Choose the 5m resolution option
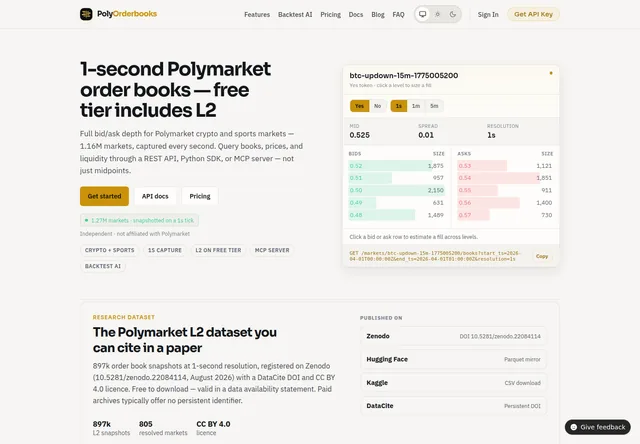Screen dimensions: 640x444 point(434,106)
